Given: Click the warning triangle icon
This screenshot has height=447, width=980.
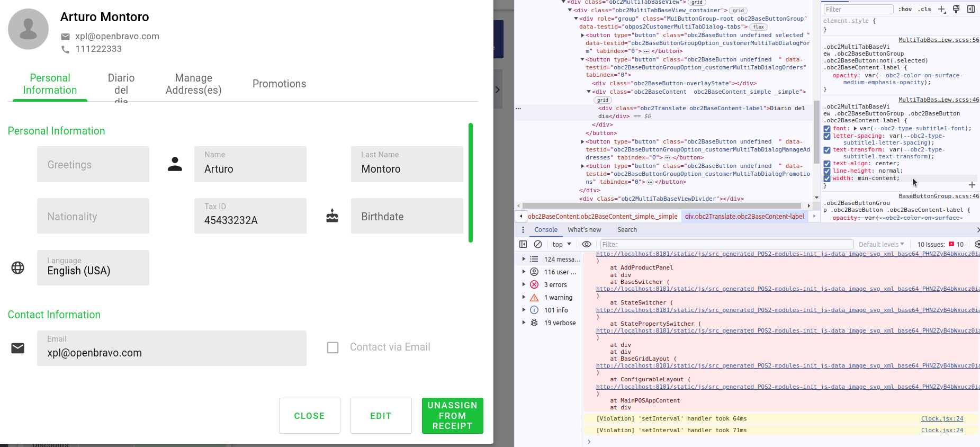Looking at the screenshot, I should [534, 297].
